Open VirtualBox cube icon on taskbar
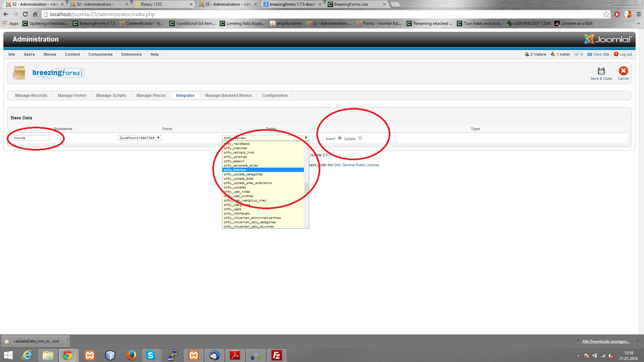 click(110, 355)
